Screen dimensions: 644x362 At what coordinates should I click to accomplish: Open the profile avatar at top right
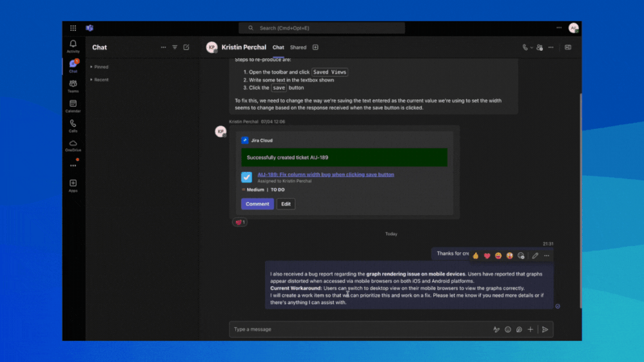573,28
